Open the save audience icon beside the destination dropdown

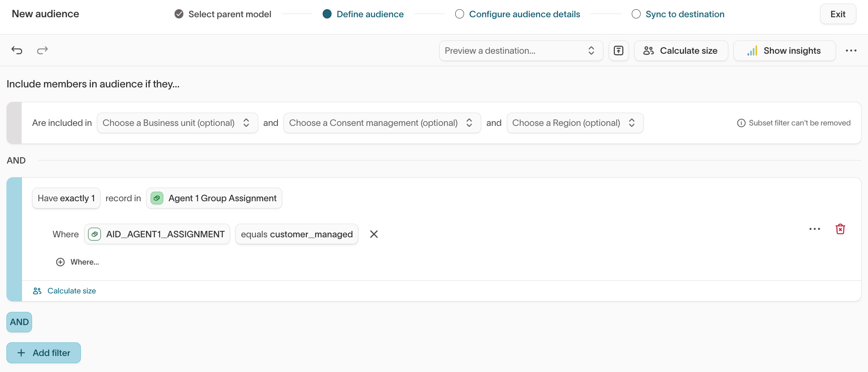tap(619, 51)
